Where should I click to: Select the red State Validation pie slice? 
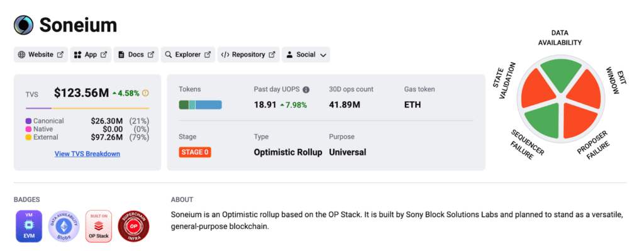[536, 89]
